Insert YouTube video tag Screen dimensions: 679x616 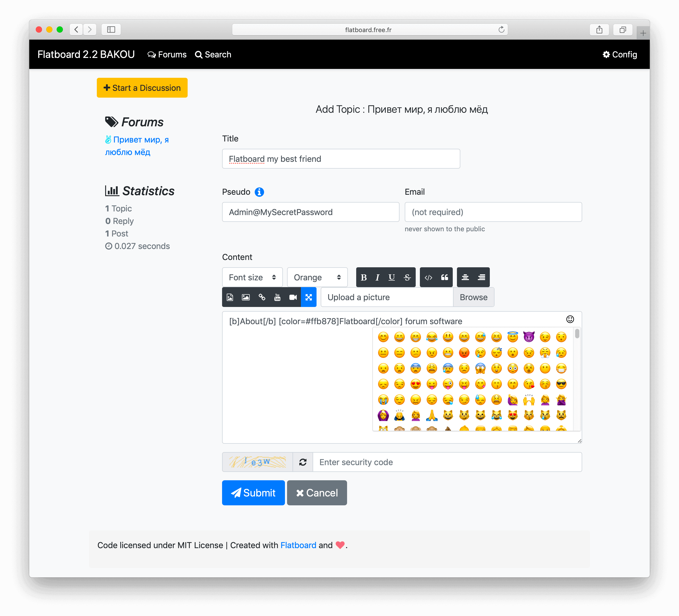[277, 297]
